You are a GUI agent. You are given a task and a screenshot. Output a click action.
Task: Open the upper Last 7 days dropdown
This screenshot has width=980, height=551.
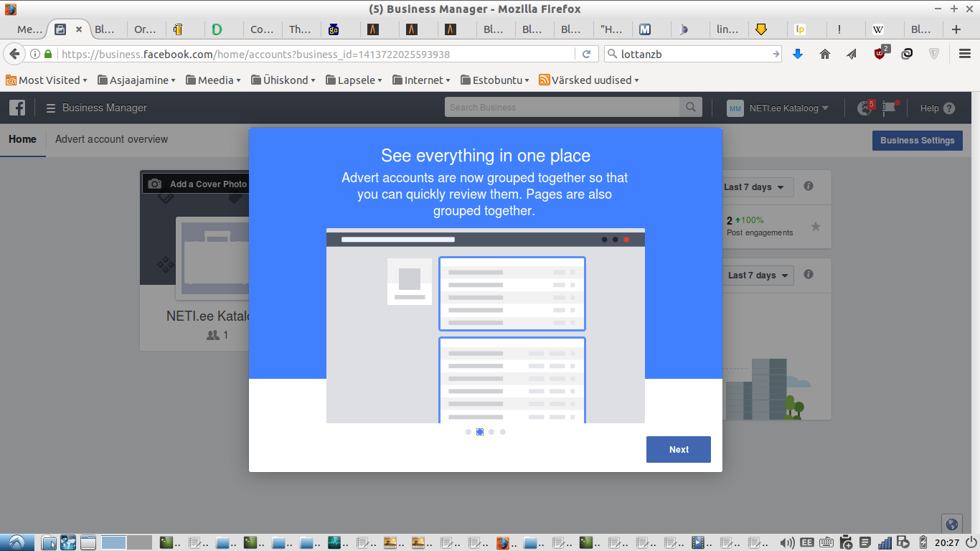point(756,187)
